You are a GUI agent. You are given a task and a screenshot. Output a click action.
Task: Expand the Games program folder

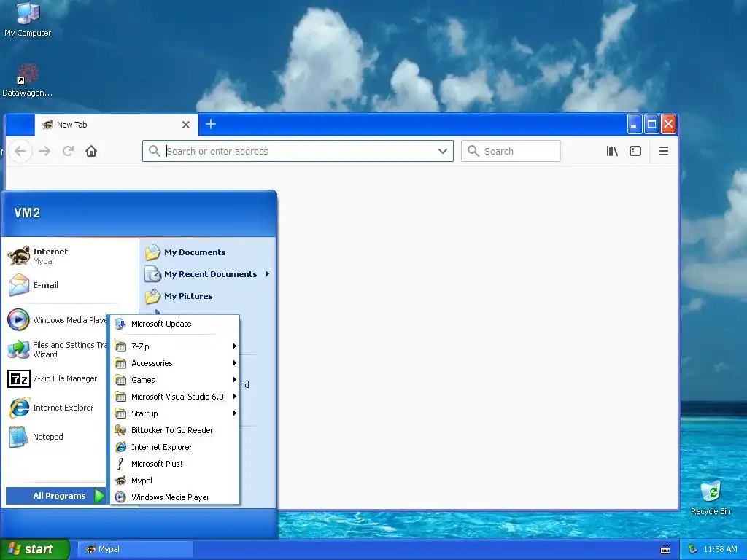(x=175, y=379)
